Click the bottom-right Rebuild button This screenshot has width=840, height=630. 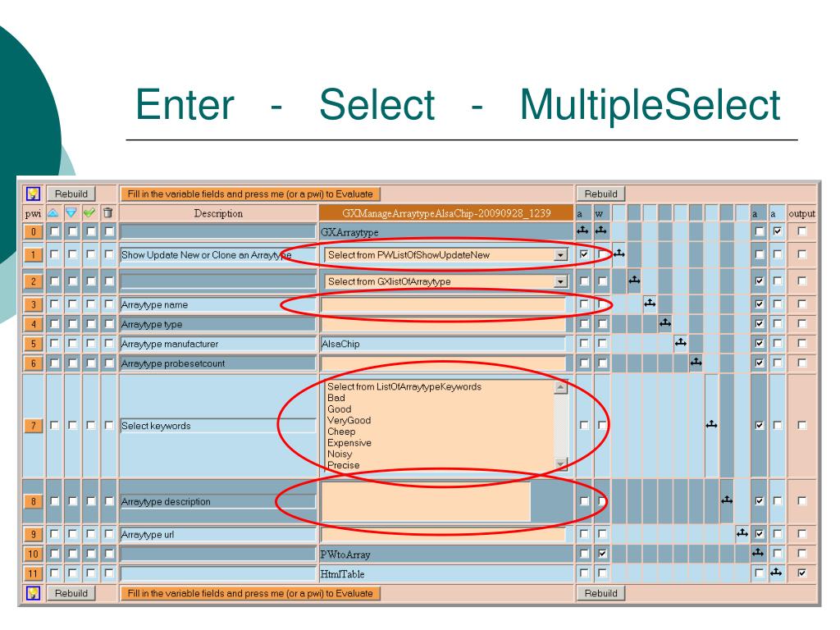pyautogui.click(x=600, y=593)
